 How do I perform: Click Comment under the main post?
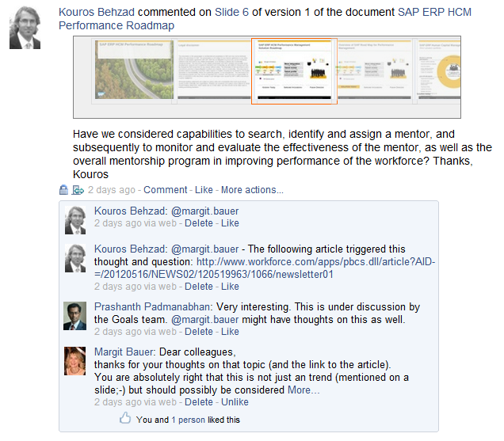coord(165,190)
